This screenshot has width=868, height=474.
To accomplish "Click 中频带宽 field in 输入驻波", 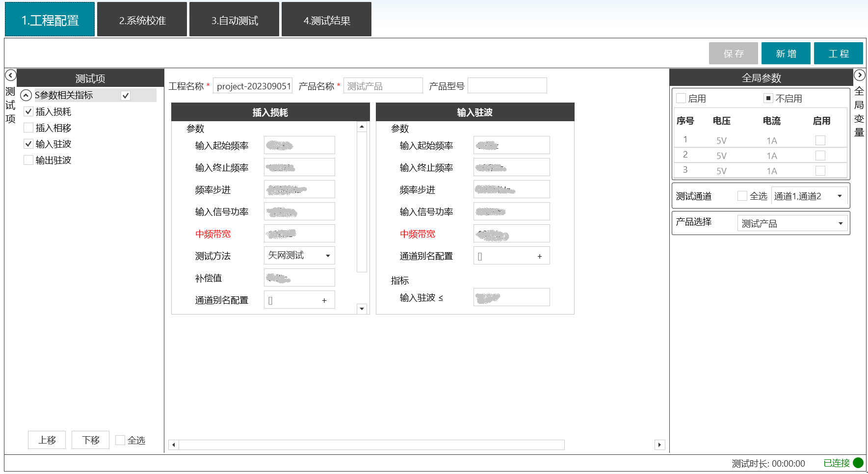I will coord(511,234).
